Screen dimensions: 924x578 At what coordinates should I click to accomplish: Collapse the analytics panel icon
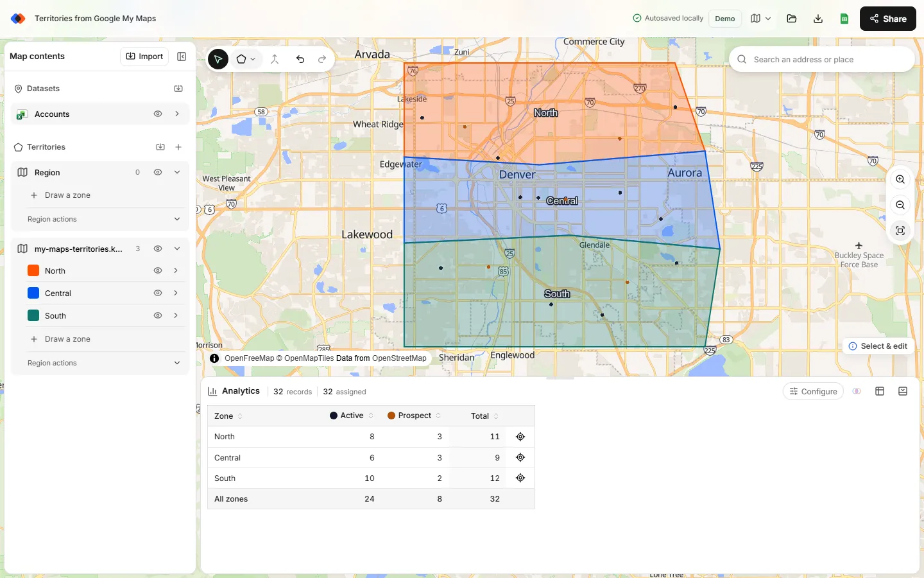pos(903,391)
